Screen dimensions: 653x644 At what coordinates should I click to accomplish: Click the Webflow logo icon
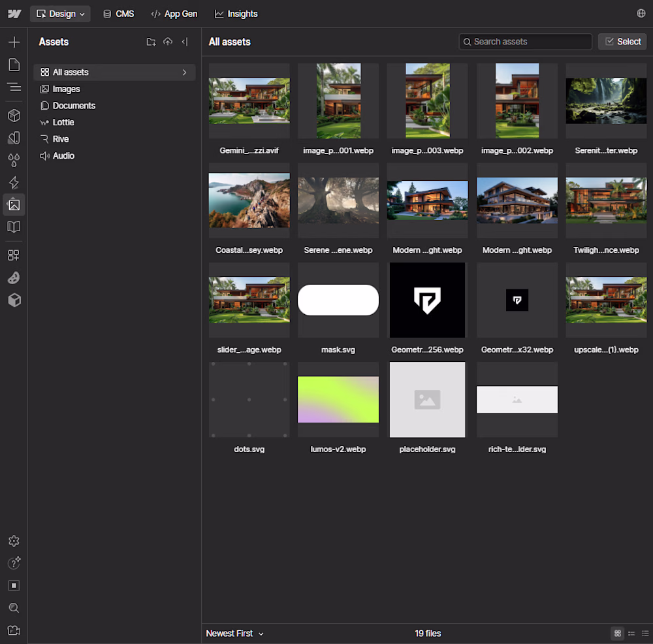click(x=14, y=14)
